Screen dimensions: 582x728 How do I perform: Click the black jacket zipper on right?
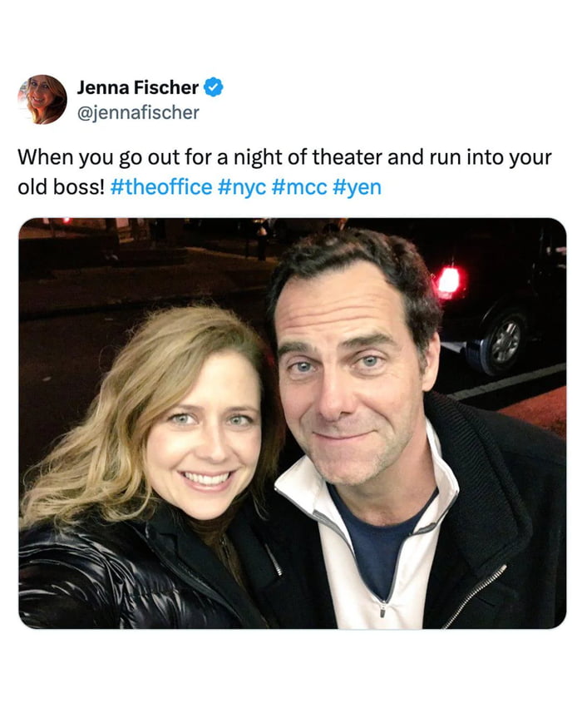476,595
